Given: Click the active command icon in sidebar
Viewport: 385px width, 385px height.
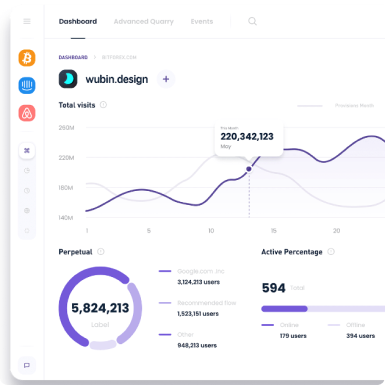Looking at the screenshot, I should coord(27,151).
